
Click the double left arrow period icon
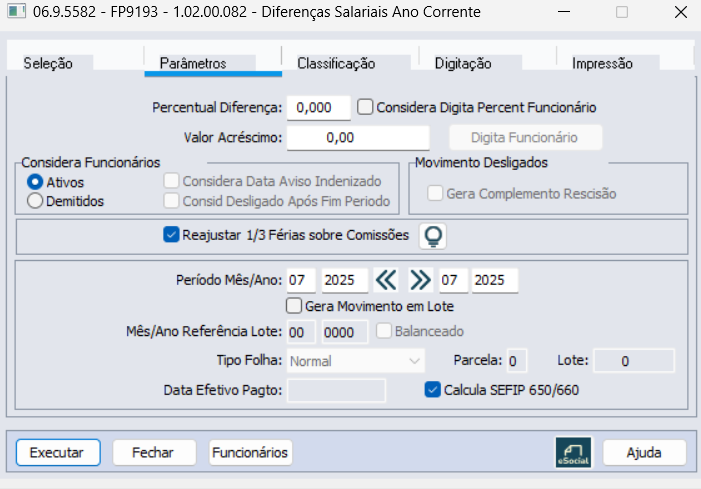coord(386,280)
